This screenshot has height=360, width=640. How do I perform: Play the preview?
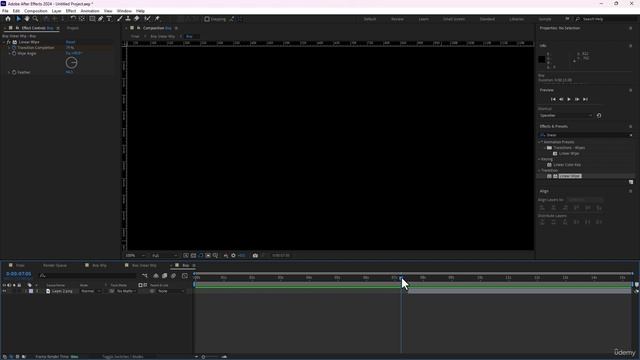pyautogui.click(x=569, y=99)
